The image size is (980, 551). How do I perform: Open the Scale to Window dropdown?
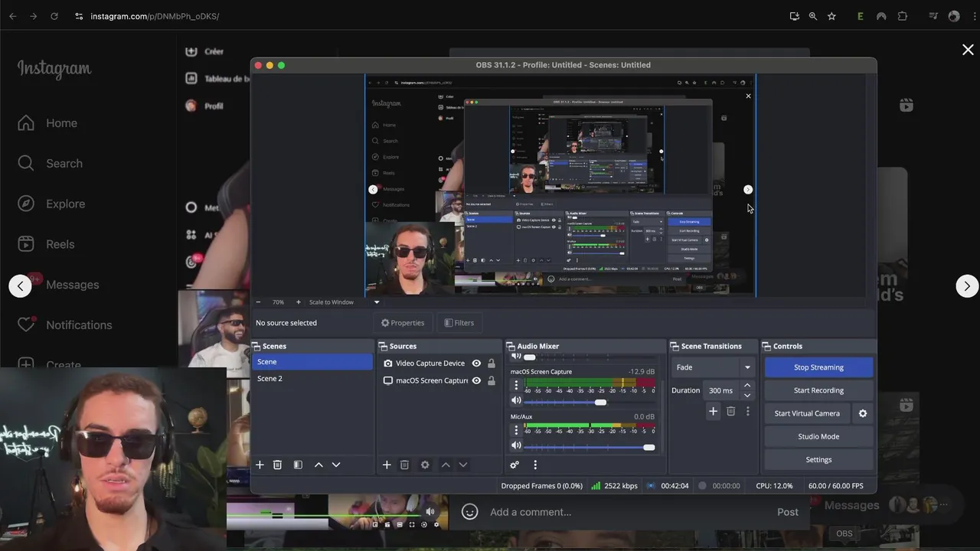[x=376, y=302]
